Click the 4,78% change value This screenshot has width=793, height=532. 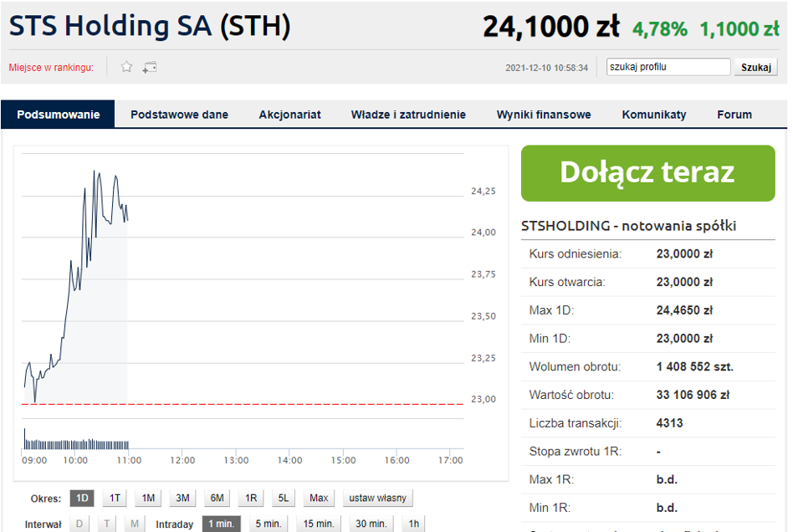click(x=660, y=28)
